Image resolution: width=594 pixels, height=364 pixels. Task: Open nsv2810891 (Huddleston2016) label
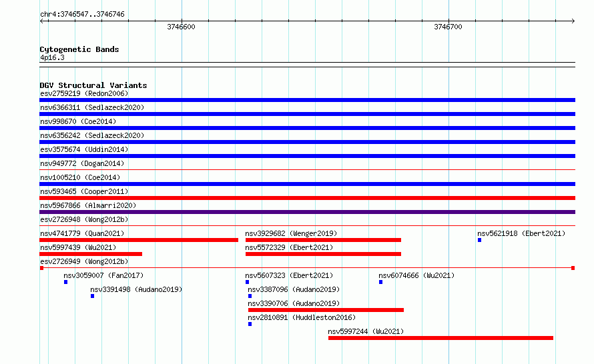click(x=302, y=317)
